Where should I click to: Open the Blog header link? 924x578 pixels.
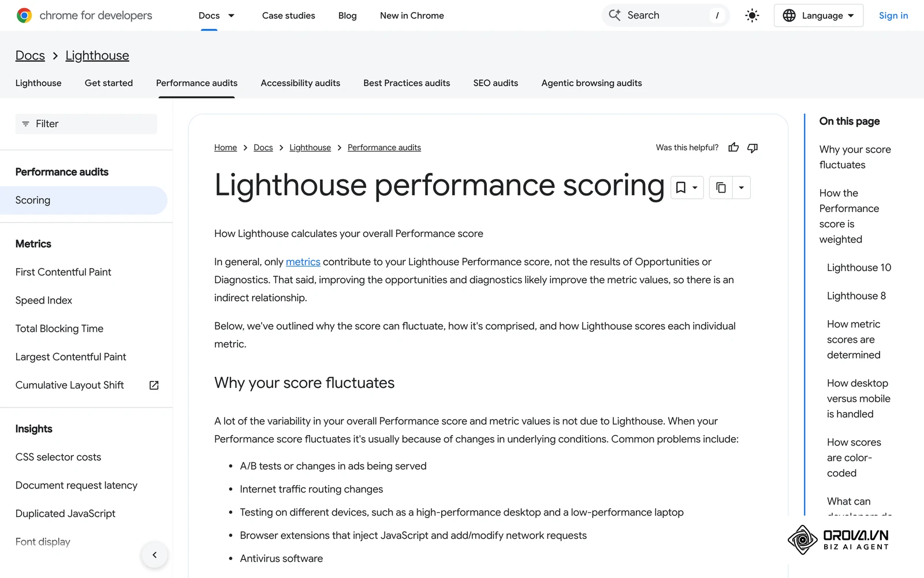tap(347, 16)
